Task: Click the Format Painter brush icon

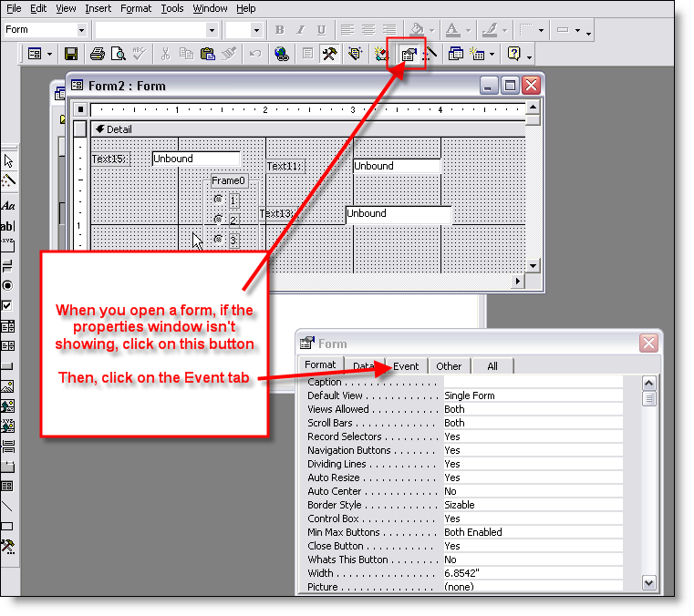Action: (x=229, y=54)
